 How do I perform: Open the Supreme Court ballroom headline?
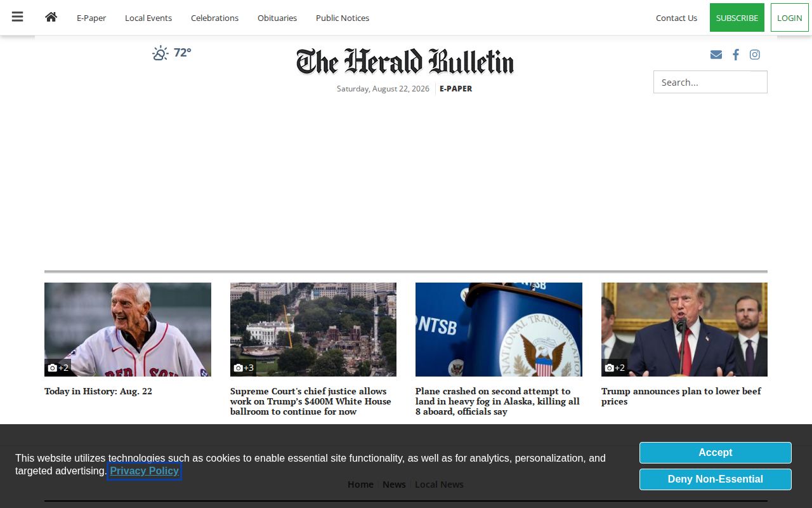(x=311, y=401)
